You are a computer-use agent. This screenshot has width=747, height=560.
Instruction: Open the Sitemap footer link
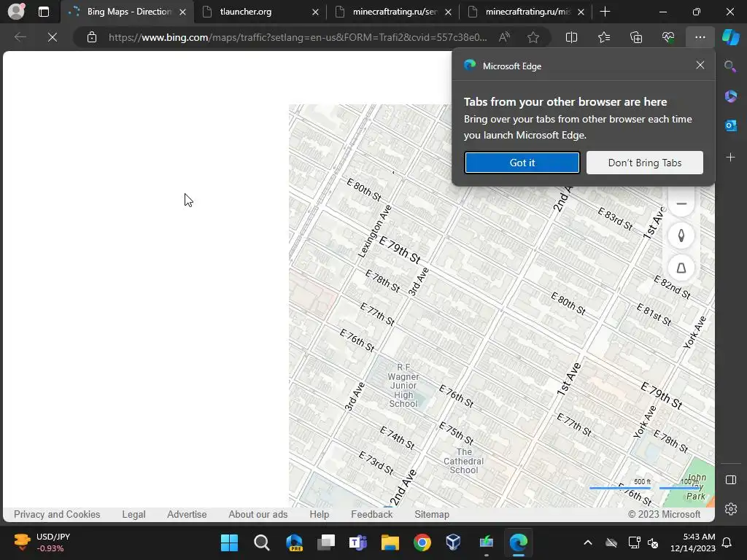tap(432, 514)
